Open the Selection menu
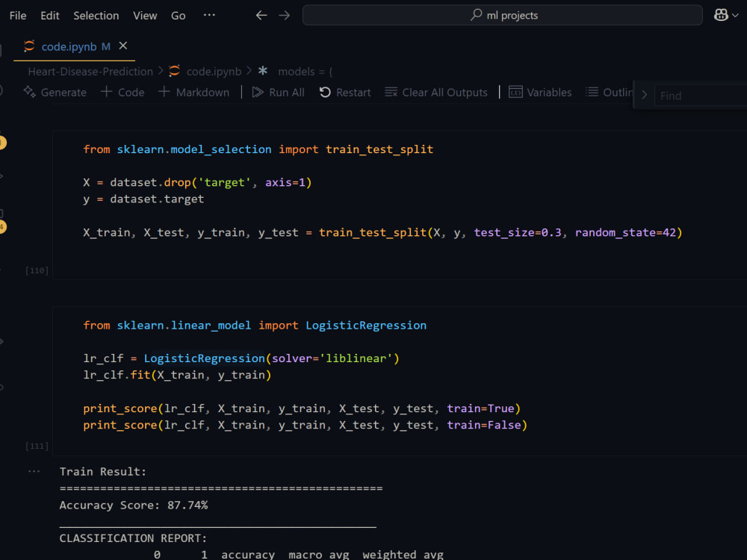 pyautogui.click(x=96, y=16)
